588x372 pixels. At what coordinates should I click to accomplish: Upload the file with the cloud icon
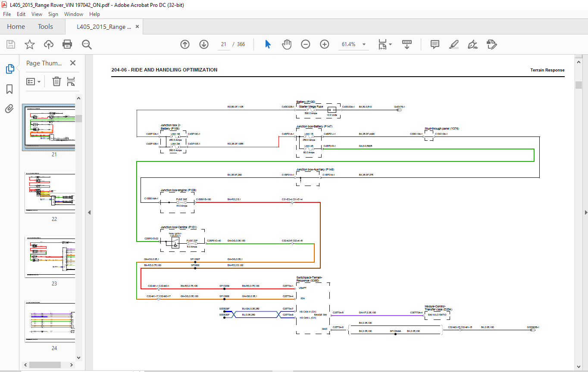tap(49, 44)
